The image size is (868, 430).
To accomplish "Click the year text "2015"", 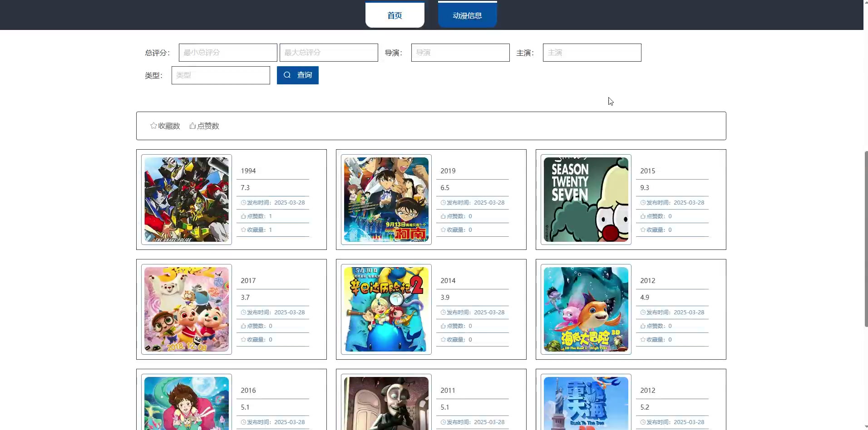I will tap(648, 171).
